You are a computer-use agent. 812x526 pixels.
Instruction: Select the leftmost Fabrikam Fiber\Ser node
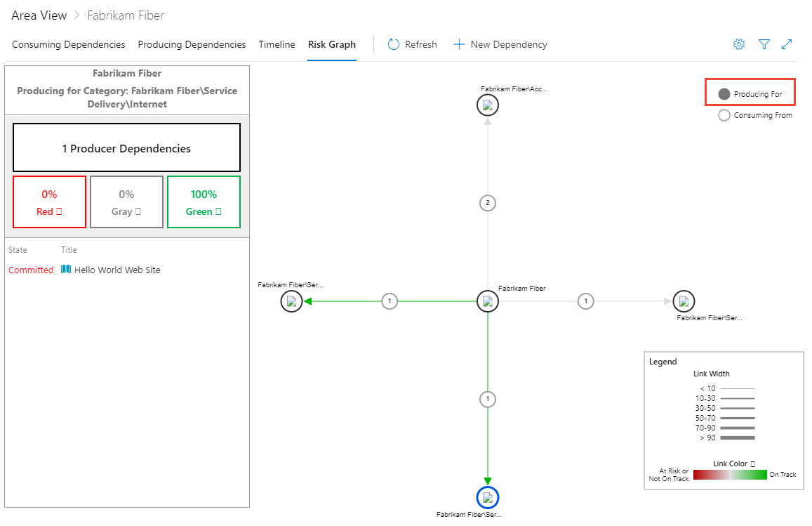tap(291, 301)
